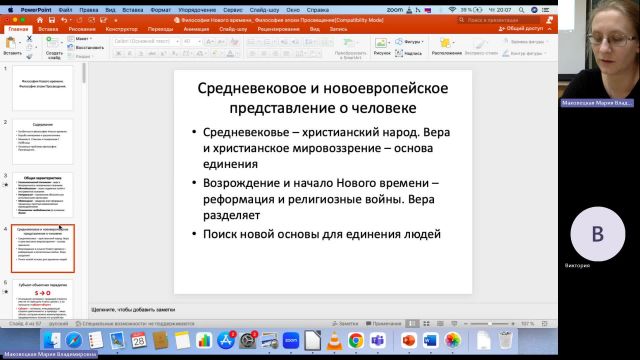Screen dimensions: 640x360
Task: Open App Store in the Dock
Action: pos(226,340)
